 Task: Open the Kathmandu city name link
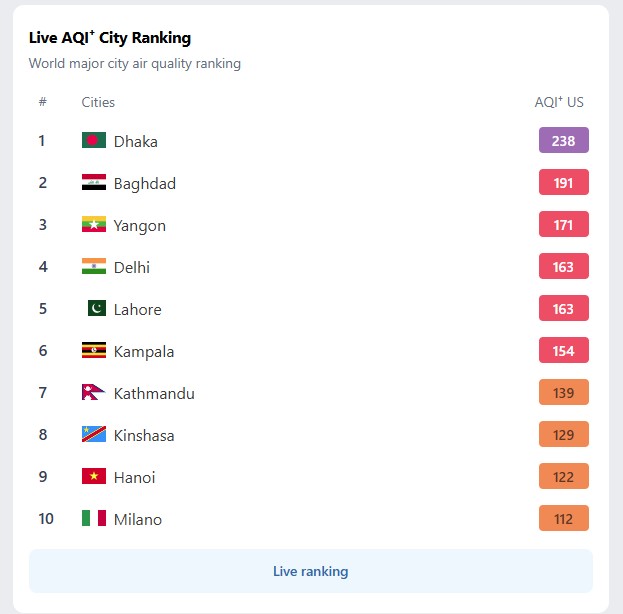coord(154,393)
